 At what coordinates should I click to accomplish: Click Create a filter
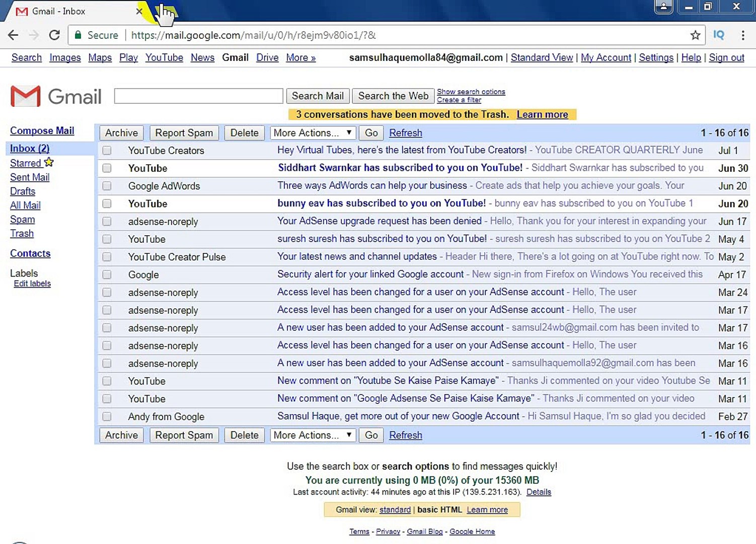459,100
